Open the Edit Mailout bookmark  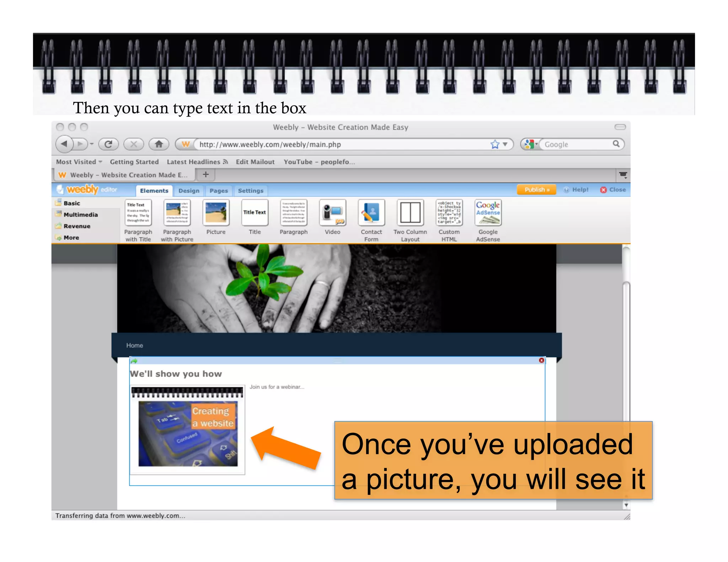(255, 162)
